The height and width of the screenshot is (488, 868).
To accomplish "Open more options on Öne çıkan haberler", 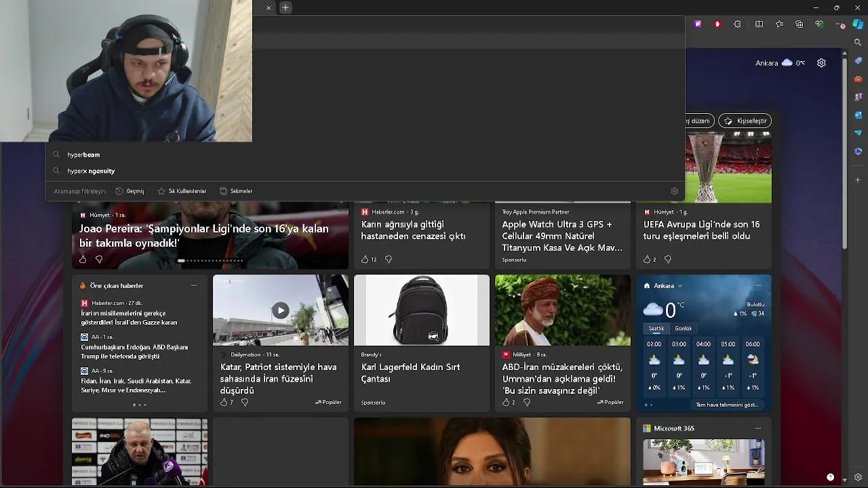I will point(194,285).
